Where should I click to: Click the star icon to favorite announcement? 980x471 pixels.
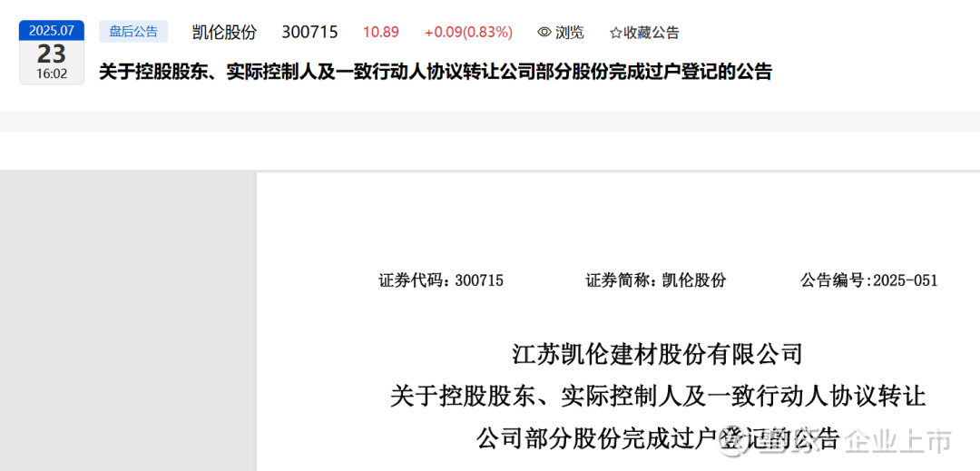pyautogui.click(x=615, y=33)
